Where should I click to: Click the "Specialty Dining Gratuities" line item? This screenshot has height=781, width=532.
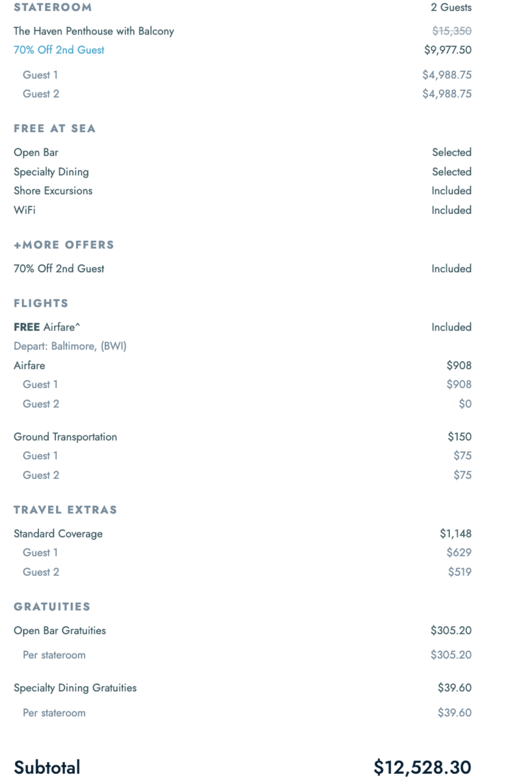point(75,688)
